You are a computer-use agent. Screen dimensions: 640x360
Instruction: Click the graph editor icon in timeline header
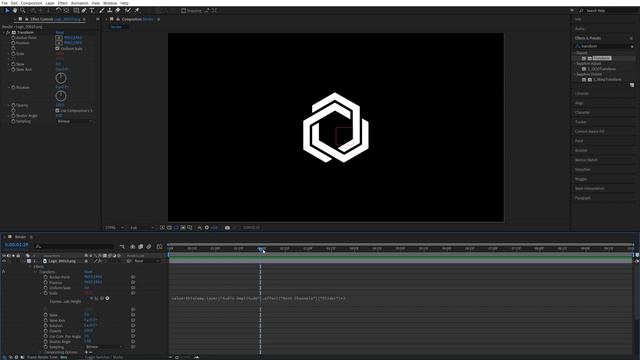[x=159, y=247]
